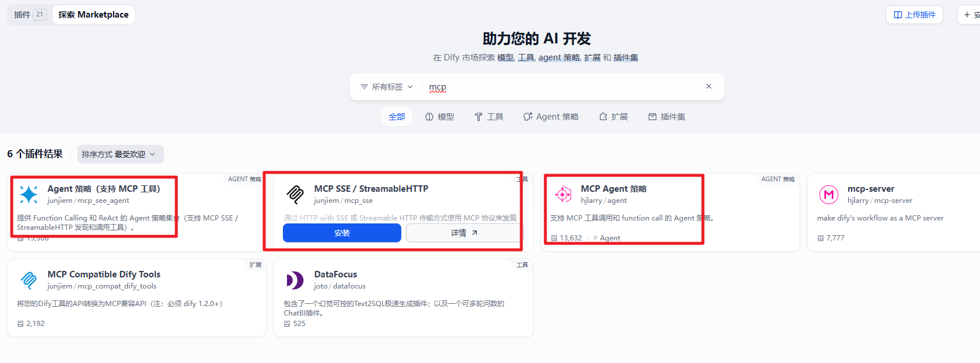980x363 pixels.
Task: Clear the search box with X icon
Action: pos(709,86)
